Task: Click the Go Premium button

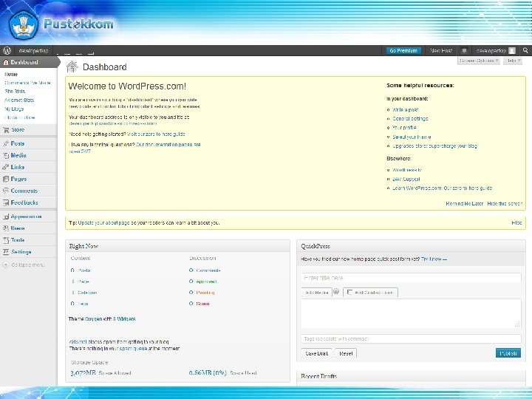Action: pyautogui.click(x=403, y=50)
